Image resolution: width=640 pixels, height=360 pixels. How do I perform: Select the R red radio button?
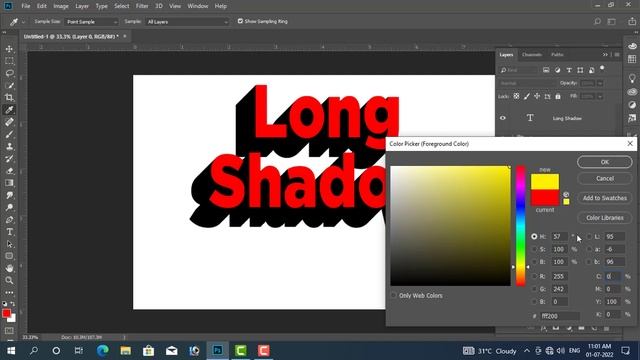(x=534, y=276)
